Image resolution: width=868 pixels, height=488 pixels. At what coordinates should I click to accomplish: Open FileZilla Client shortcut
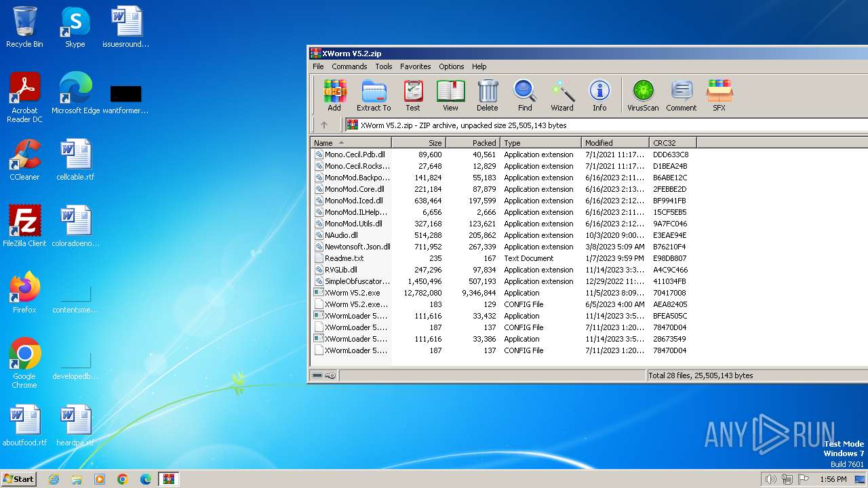[24, 226]
